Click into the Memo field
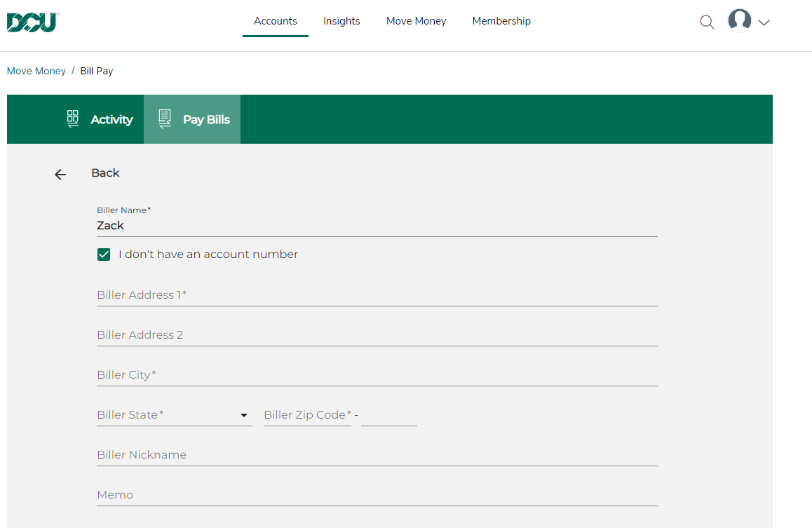The image size is (812, 528). tap(377, 495)
